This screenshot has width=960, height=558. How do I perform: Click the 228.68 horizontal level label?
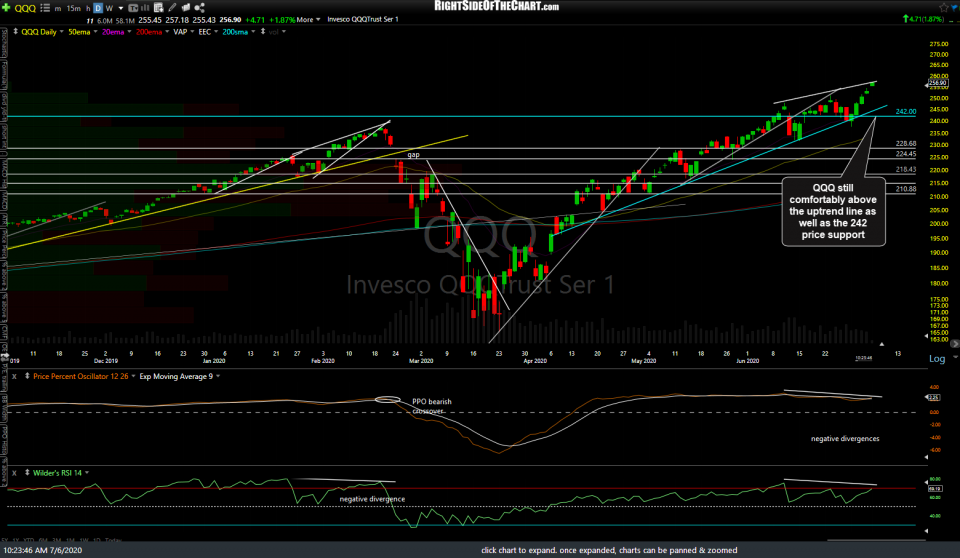coord(906,143)
